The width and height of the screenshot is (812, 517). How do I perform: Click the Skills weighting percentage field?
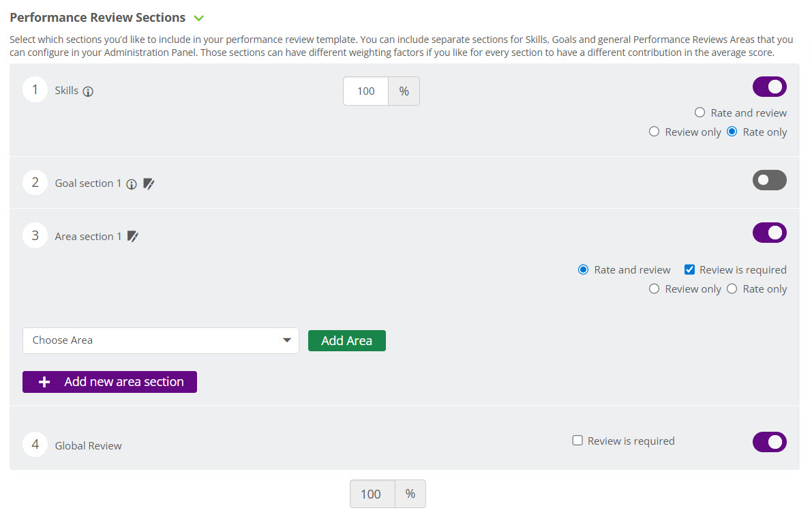[x=366, y=91]
